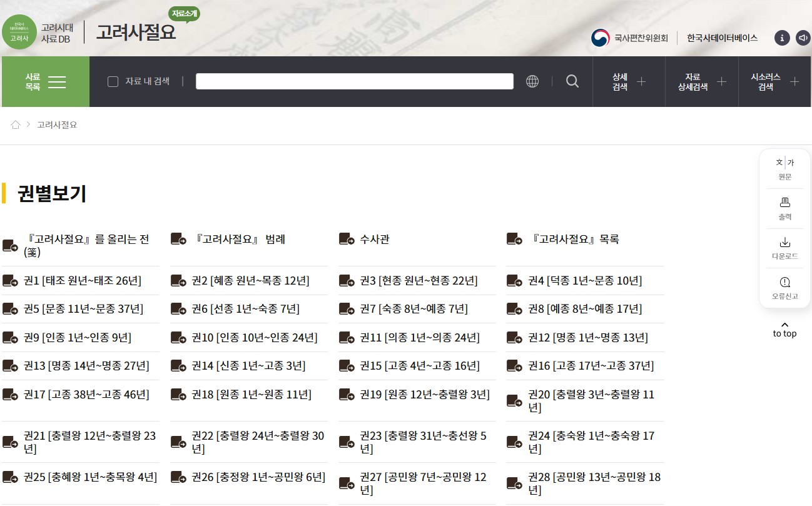Click the speaker announcement icon in header
The image size is (812, 506).
pos(803,38)
